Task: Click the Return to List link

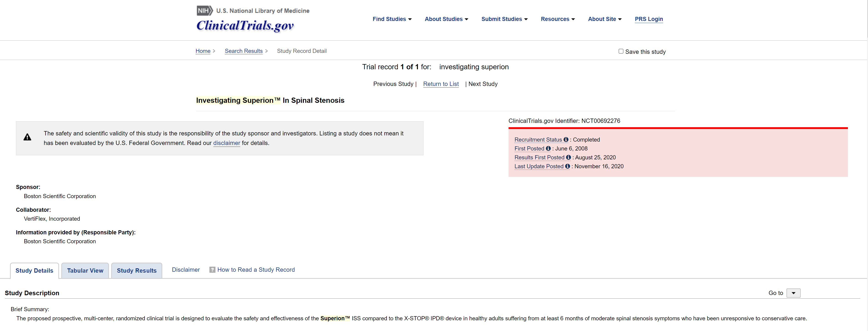Action: (441, 84)
